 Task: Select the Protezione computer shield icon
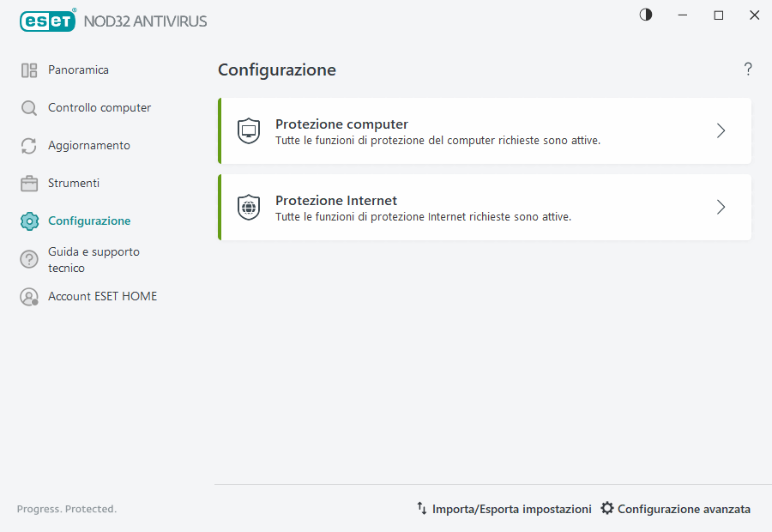point(248,130)
